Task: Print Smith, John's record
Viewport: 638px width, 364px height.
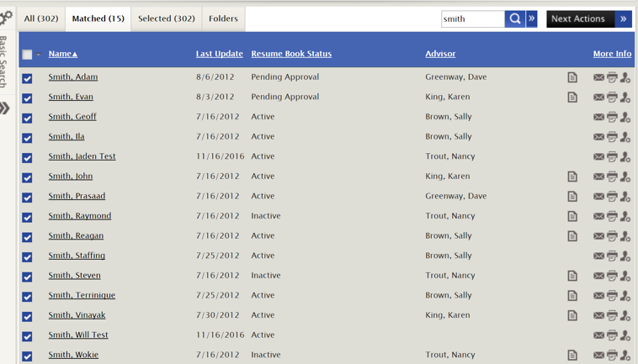Action: (x=612, y=177)
